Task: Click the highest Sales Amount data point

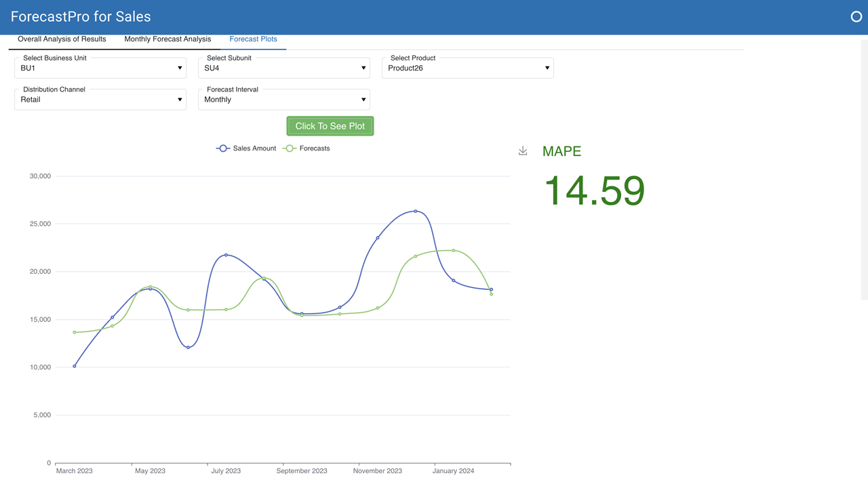Action: [x=416, y=211]
